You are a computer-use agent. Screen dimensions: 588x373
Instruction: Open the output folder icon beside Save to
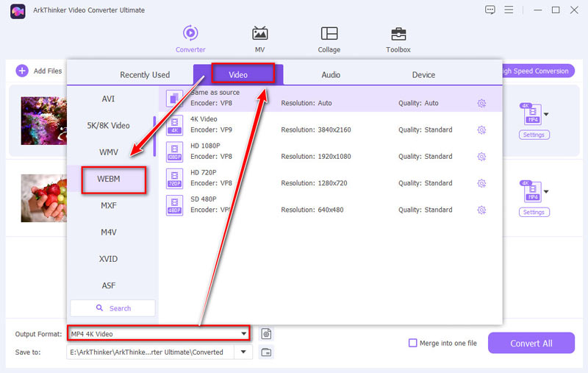point(266,352)
